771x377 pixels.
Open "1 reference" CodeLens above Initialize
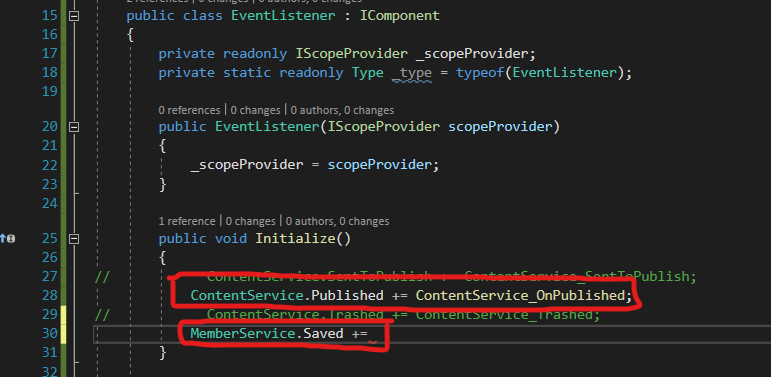point(187,221)
